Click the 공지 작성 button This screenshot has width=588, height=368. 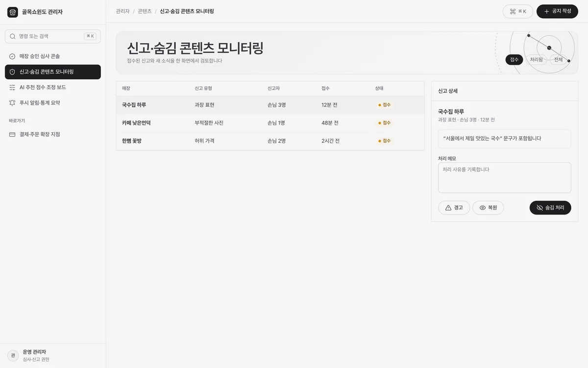pos(557,11)
